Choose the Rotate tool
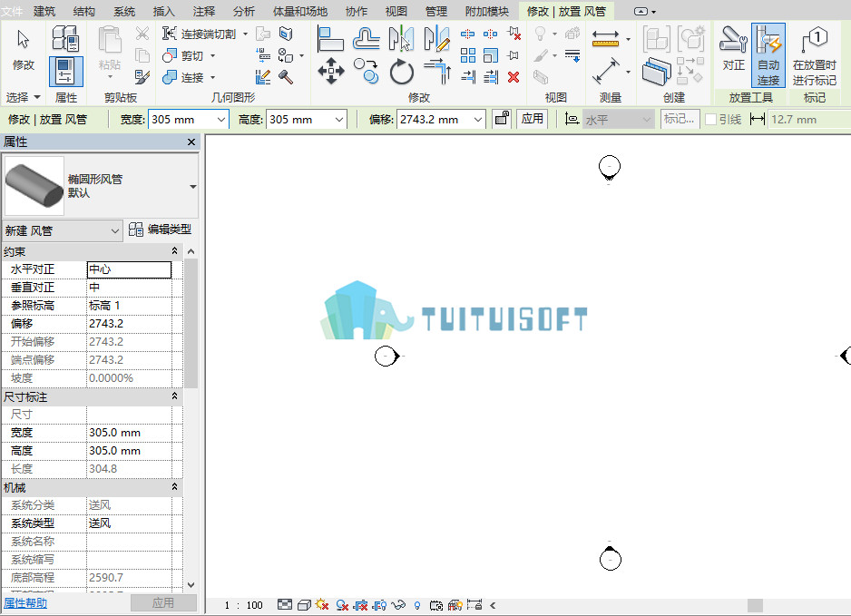 pyautogui.click(x=402, y=71)
